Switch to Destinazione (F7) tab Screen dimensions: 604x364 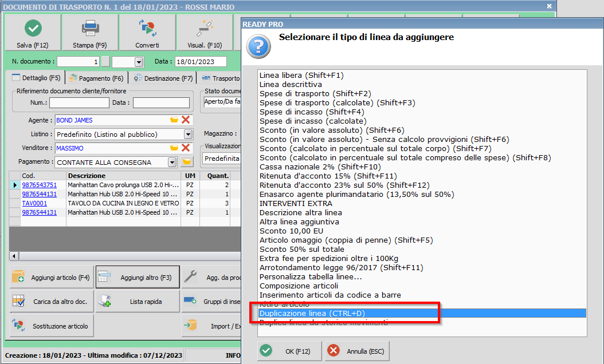pyautogui.click(x=163, y=78)
